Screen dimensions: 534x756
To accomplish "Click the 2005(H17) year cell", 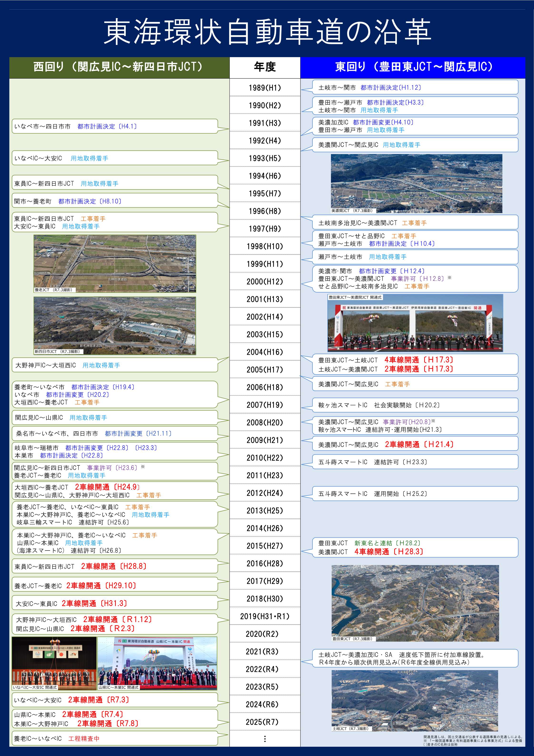I will [x=265, y=370].
